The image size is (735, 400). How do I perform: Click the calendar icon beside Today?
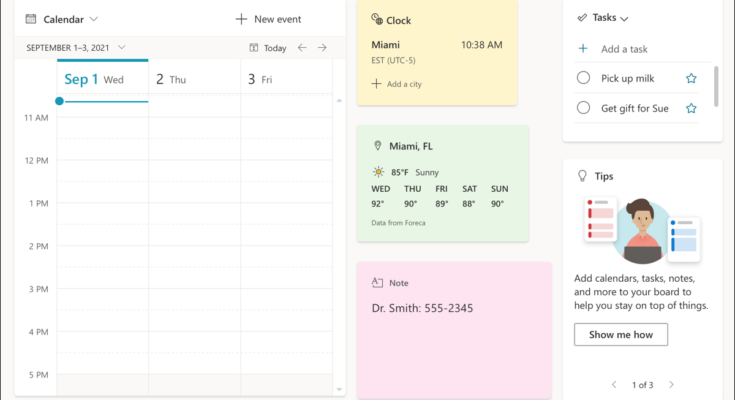tap(254, 48)
